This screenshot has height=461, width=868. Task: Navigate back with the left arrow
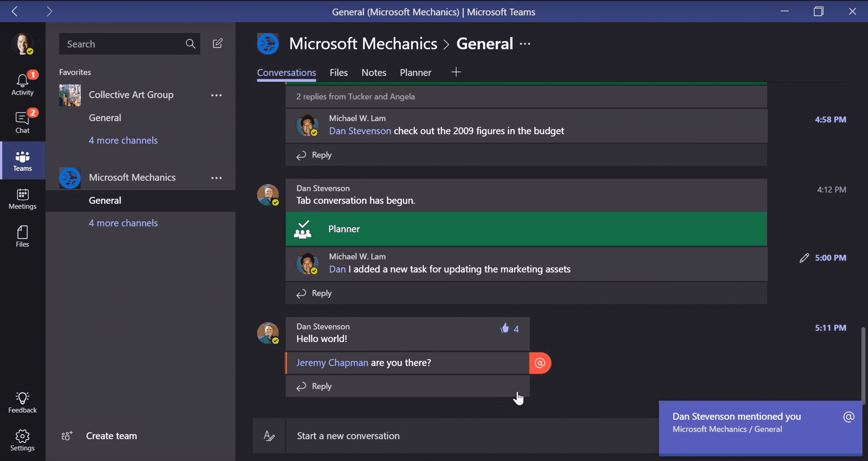pos(15,11)
